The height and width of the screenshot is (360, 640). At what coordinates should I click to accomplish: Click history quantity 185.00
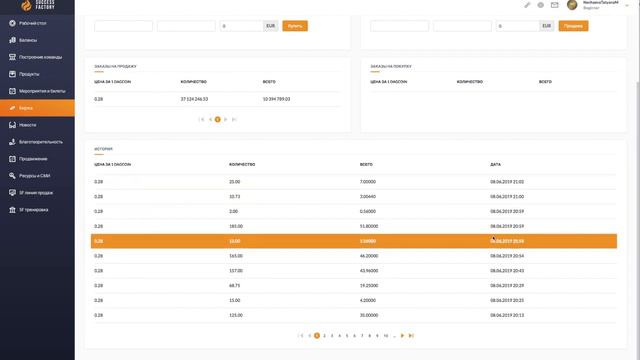(236, 226)
